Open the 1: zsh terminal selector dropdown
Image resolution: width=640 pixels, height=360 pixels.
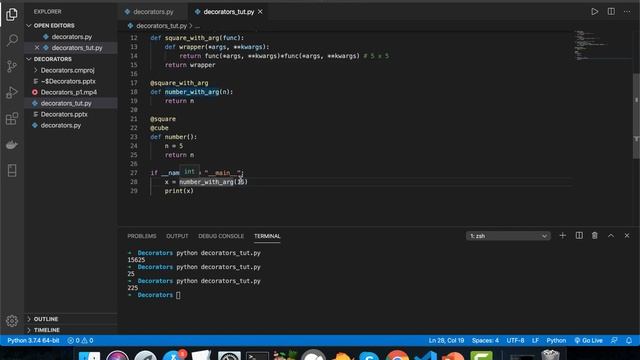(x=508, y=236)
